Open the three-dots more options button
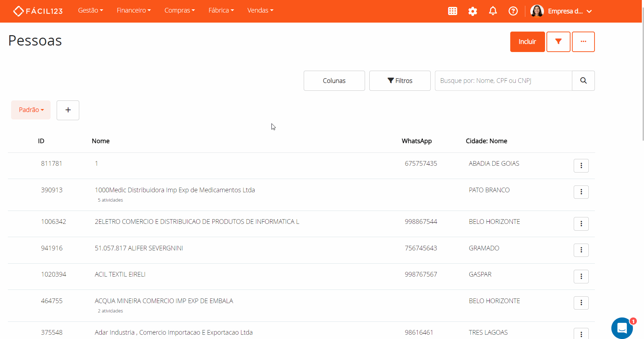Viewport: 644px width, 339px height. pos(583,42)
